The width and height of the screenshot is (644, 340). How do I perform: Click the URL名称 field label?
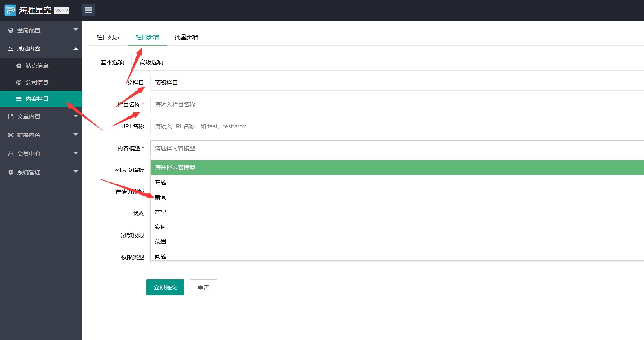133,126
